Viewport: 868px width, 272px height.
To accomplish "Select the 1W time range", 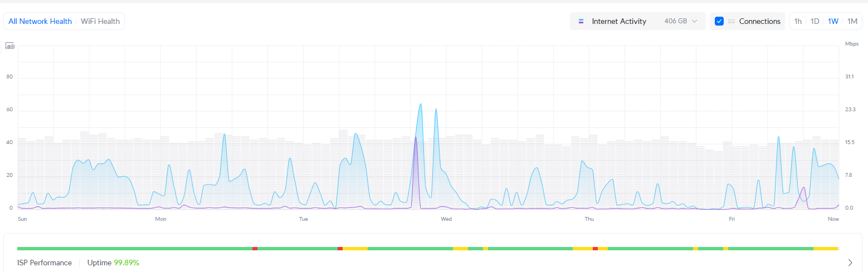I will tap(833, 21).
